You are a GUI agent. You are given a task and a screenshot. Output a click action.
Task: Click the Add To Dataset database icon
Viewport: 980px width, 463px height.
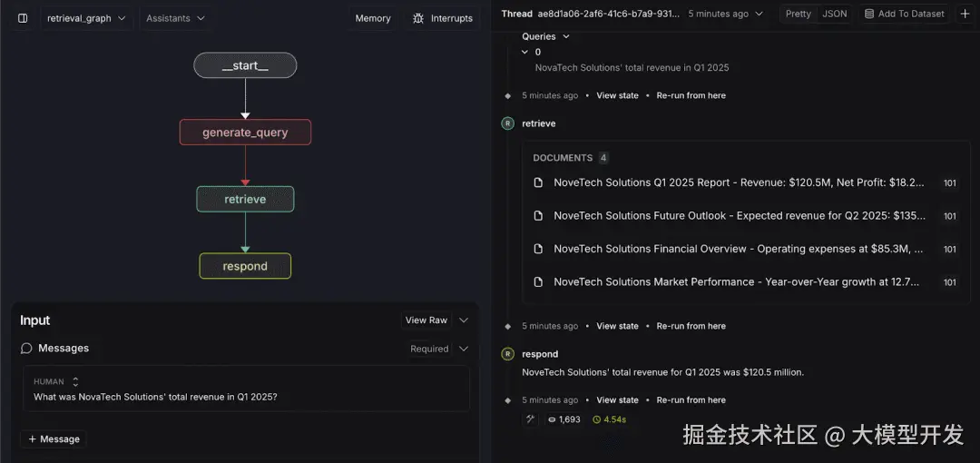(869, 14)
